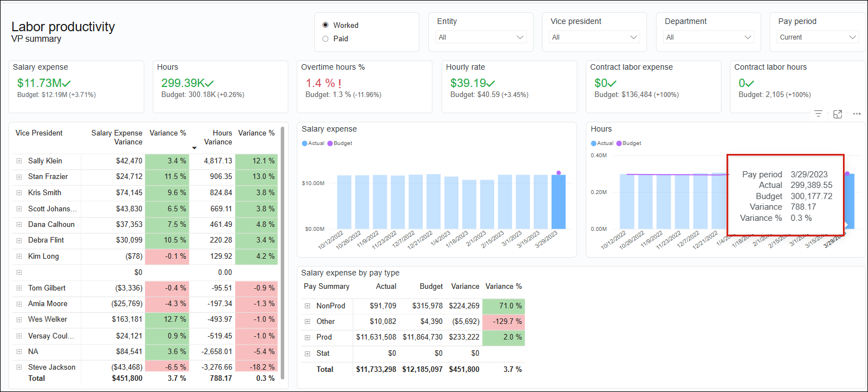Open the Pay period dropdown
The image size is (868, 392).
[817, 37]
